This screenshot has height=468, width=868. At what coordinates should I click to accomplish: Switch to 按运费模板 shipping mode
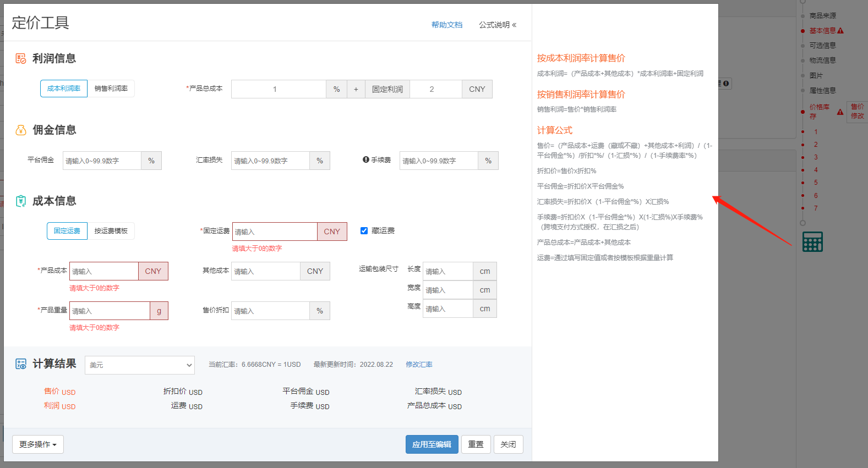111,231
